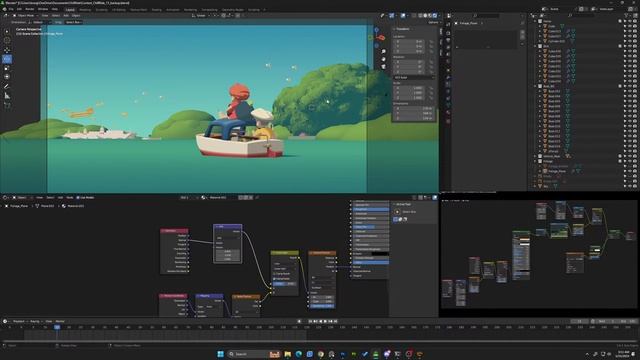This screenshot has height=360, width=640.
Task: Open the Texture properties tab
Action: 448,121
